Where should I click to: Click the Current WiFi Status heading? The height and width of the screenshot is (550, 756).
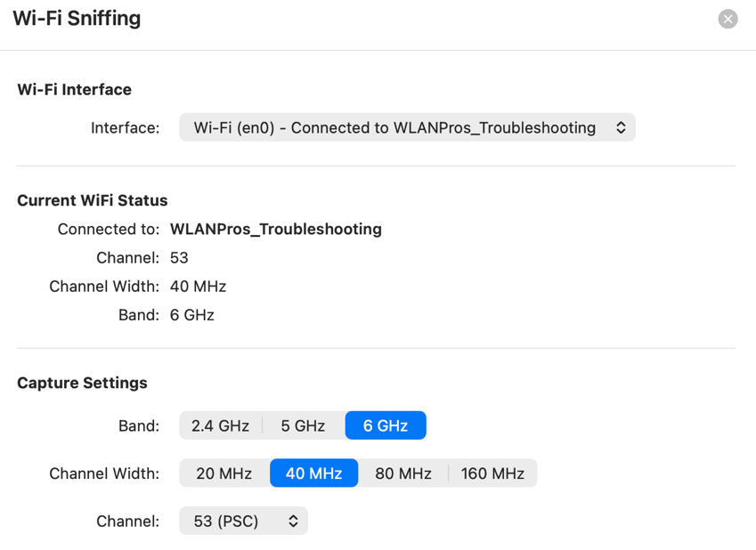point(93,201)
